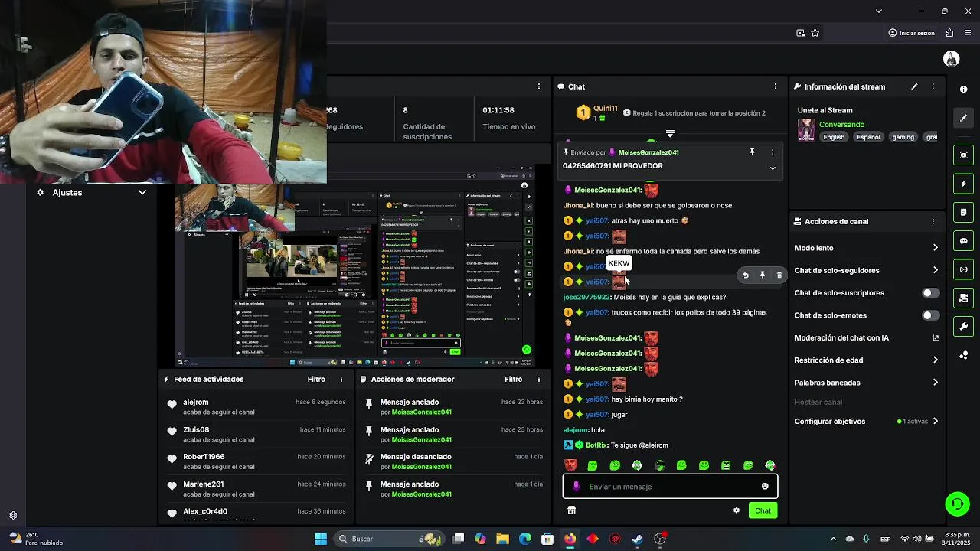Pin the hovered chat message
The width and height of the screenshot is (980, 551).
763,275
